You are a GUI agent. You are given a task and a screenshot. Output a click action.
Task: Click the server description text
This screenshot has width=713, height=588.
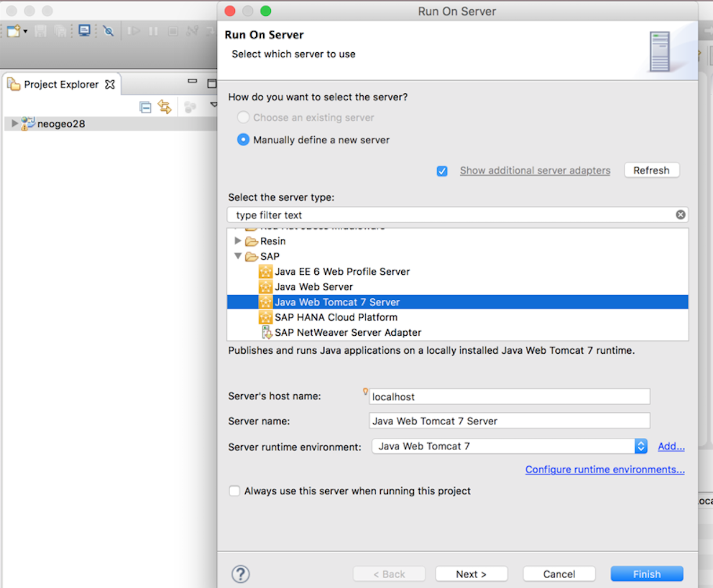[431, 350]
